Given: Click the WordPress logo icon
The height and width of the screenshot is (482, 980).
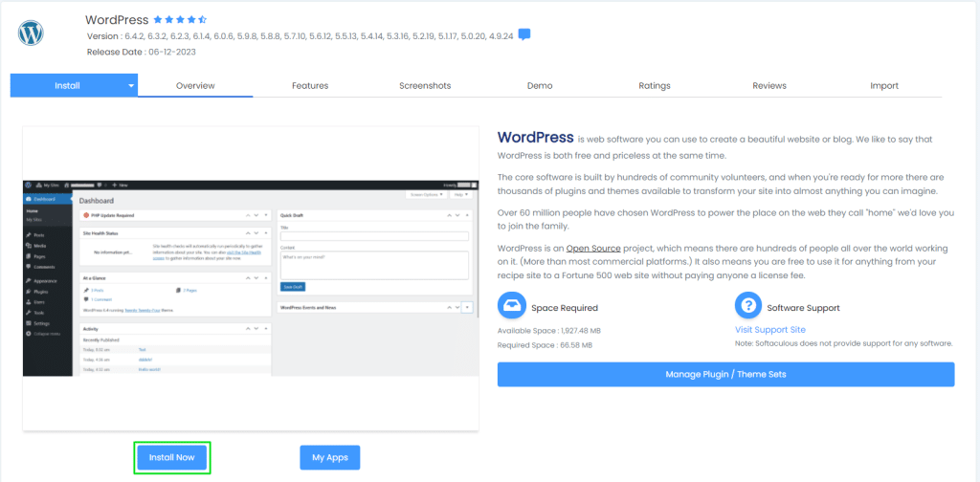Looking at the screenshot, I should (33, 33).
